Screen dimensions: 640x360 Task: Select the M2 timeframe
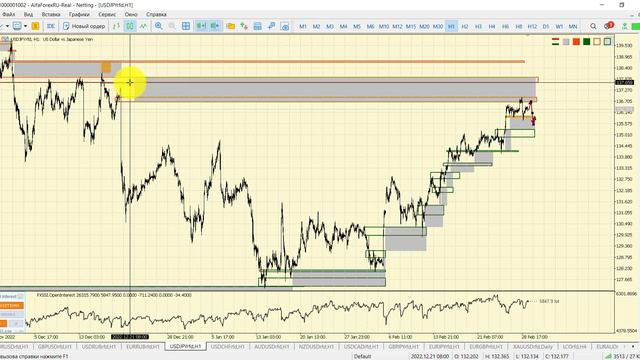[316, 26]
